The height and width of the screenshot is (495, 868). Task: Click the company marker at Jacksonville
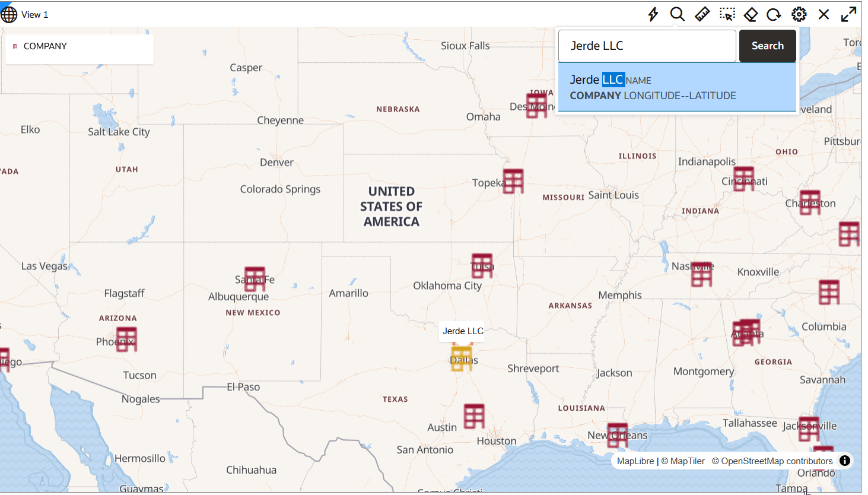809,429
